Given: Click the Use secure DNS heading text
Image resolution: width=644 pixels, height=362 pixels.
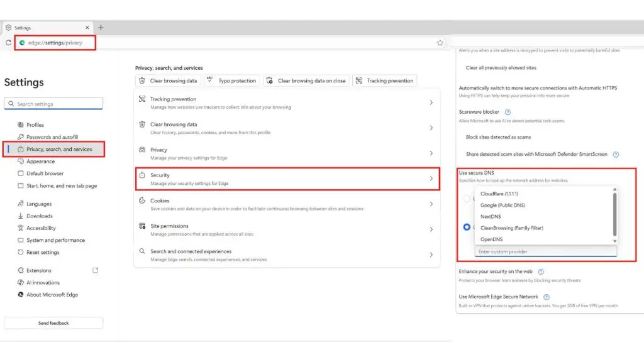Looking at the screenshot, I should coord(477,173).
